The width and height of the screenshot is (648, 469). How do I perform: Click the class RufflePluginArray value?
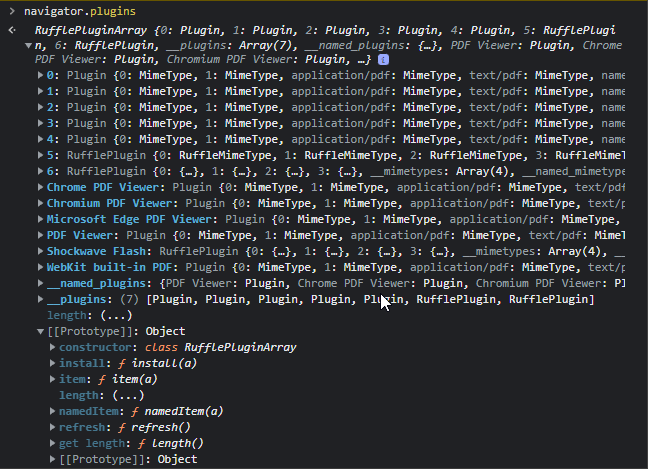click(221, 347)
